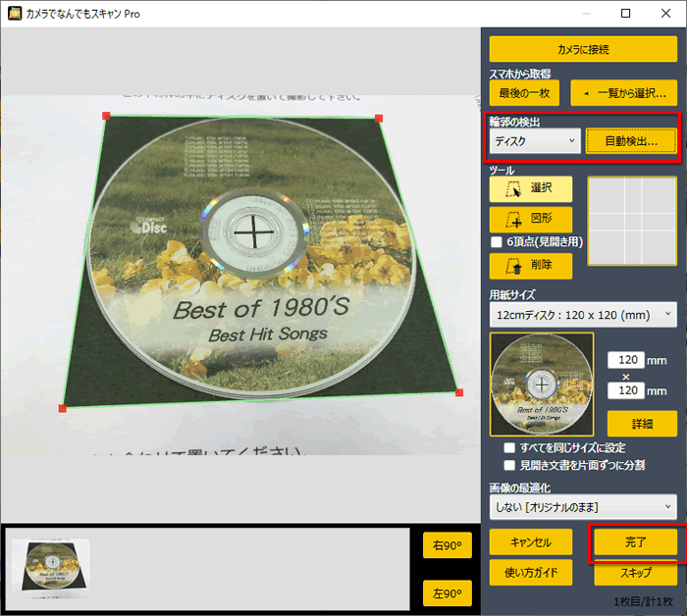The image size is (687, 616).
Task: Open the 使い方ガイド
Action: pos(531,572)
